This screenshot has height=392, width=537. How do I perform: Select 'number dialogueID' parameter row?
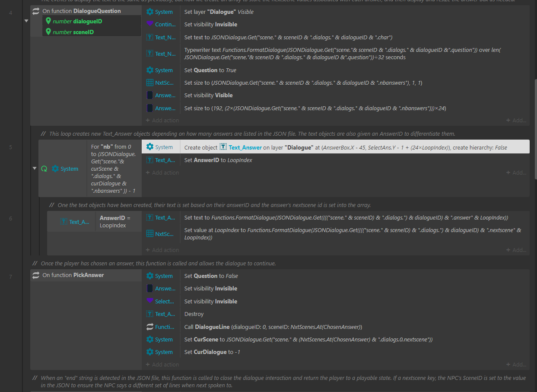coord(92,21)
